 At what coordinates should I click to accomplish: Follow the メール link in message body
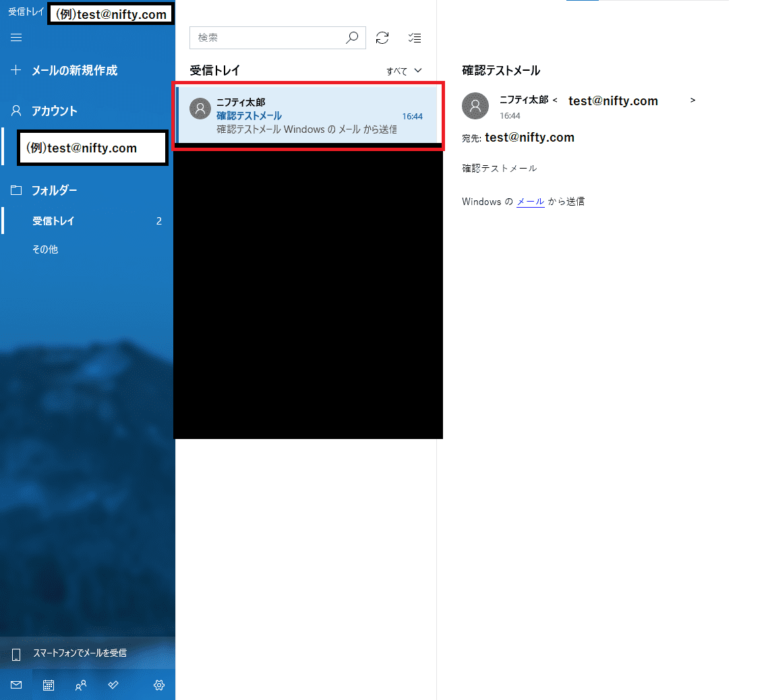pos(530,202)
